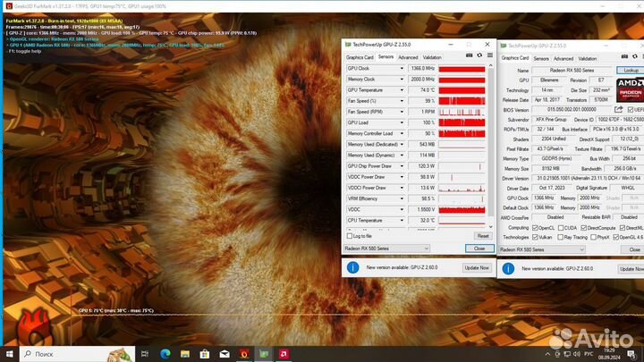This screenshot has width=644, height=362.
Task: Click the FurMark flame logo
Action: pos(34,326)
